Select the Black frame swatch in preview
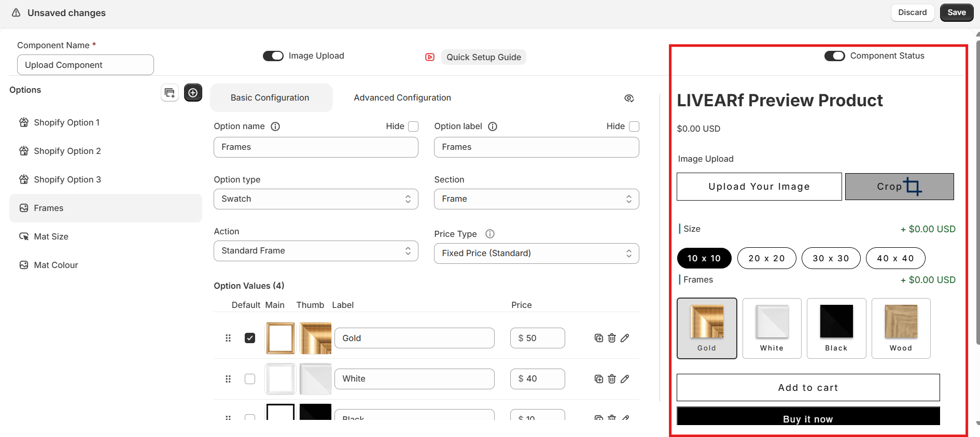 pos(836,328)
